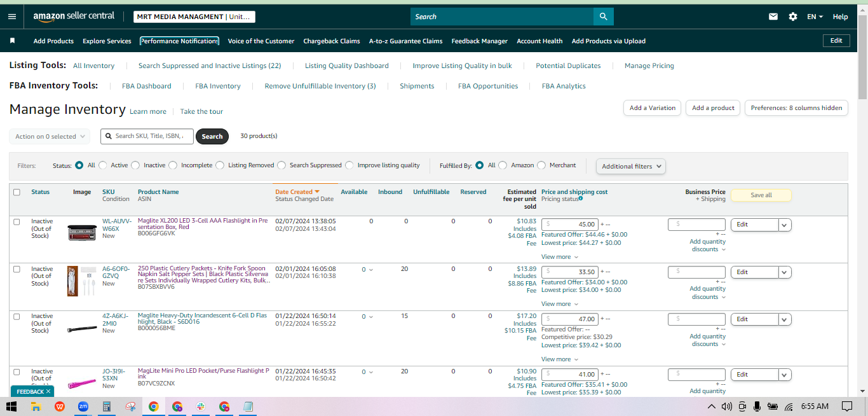Select the Active status filter
This screenshot has width=868, height=416.
point(103,165)
